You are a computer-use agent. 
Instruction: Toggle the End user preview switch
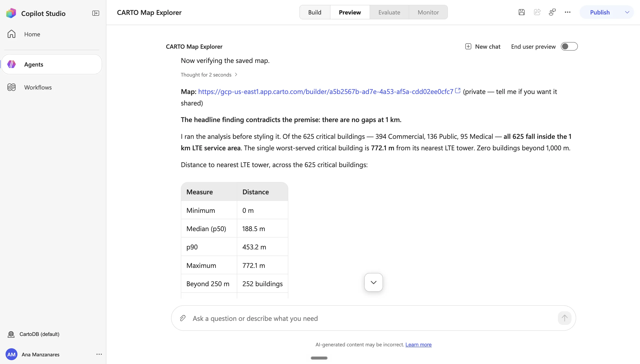pyautogui.click(x=569, y=47)
